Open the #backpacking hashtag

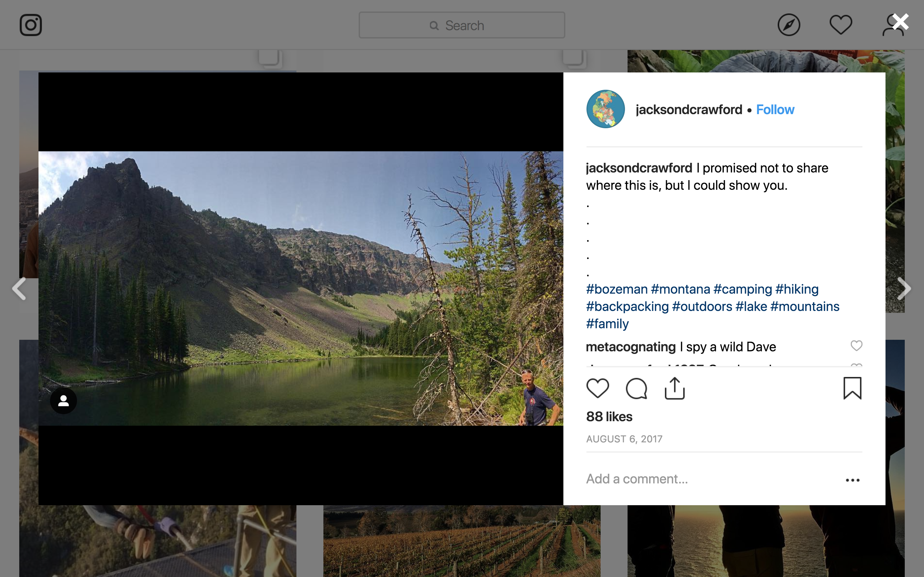pos(627,306)
